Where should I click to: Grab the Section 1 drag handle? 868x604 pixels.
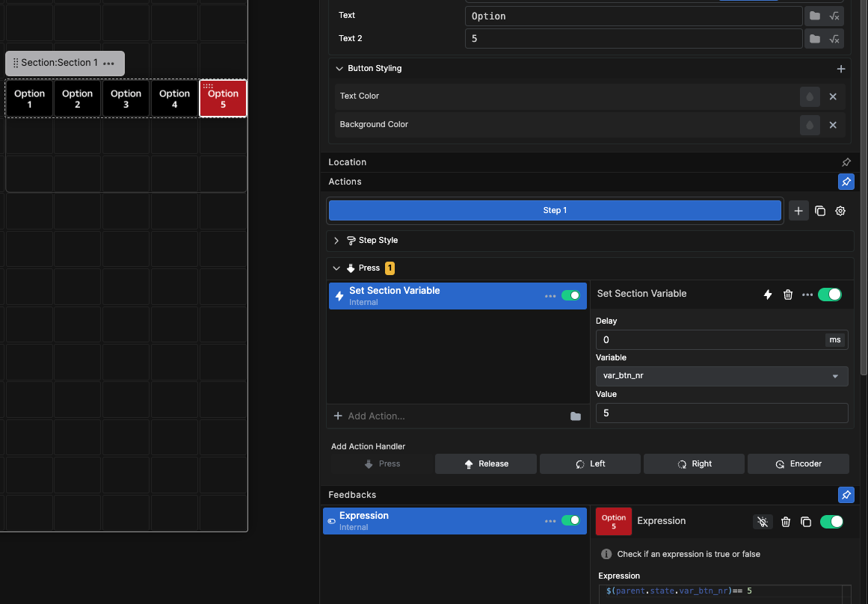click(x=16, y=63)
